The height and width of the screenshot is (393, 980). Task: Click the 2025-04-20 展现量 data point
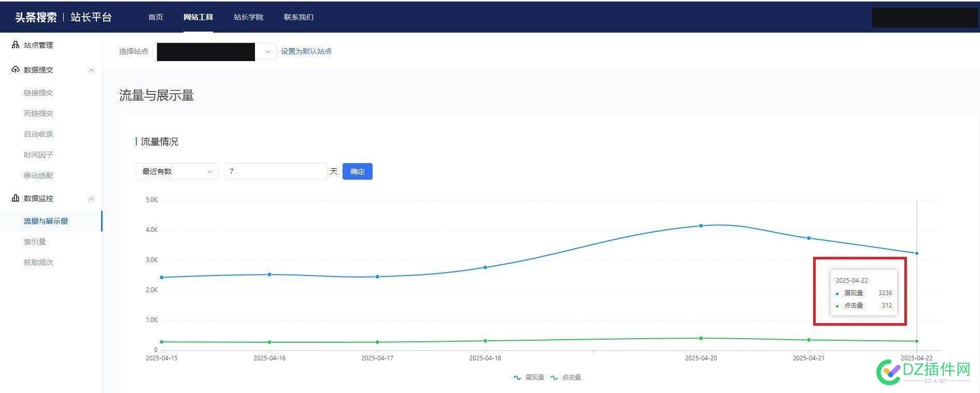701,226
